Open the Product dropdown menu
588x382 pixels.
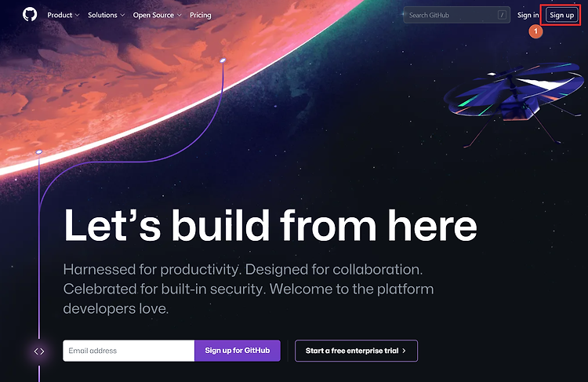click(x=64, y=15)
